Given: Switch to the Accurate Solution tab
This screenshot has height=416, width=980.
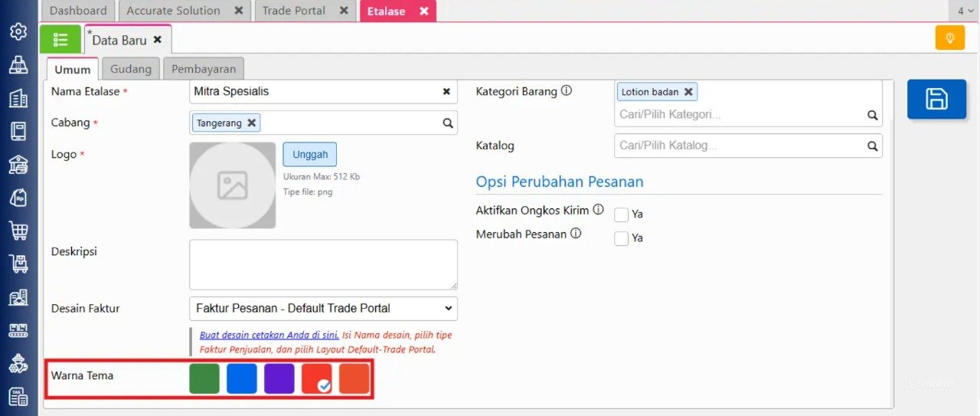Looking at the screenshot, I should (x=184, y=11).
